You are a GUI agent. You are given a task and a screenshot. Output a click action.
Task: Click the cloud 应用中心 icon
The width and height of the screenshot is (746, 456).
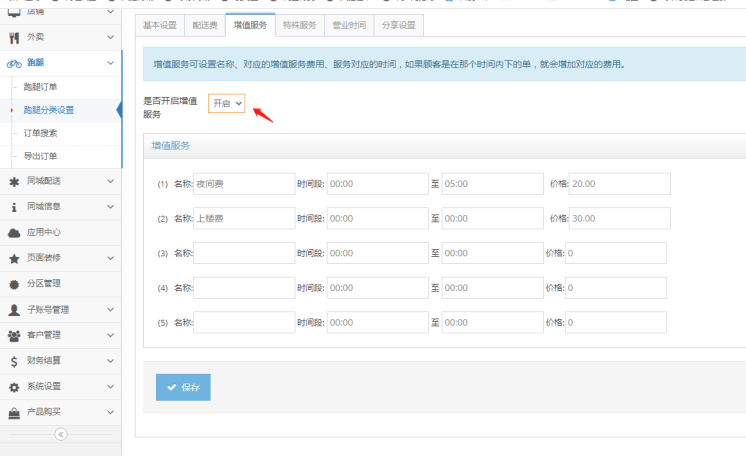14,232
